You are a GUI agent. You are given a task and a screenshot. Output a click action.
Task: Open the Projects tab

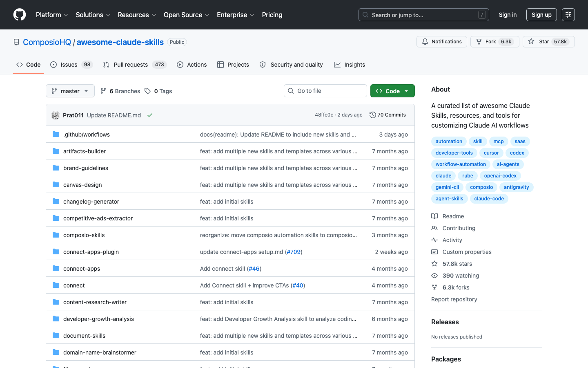pyautogui.click(x=233, y=65)
